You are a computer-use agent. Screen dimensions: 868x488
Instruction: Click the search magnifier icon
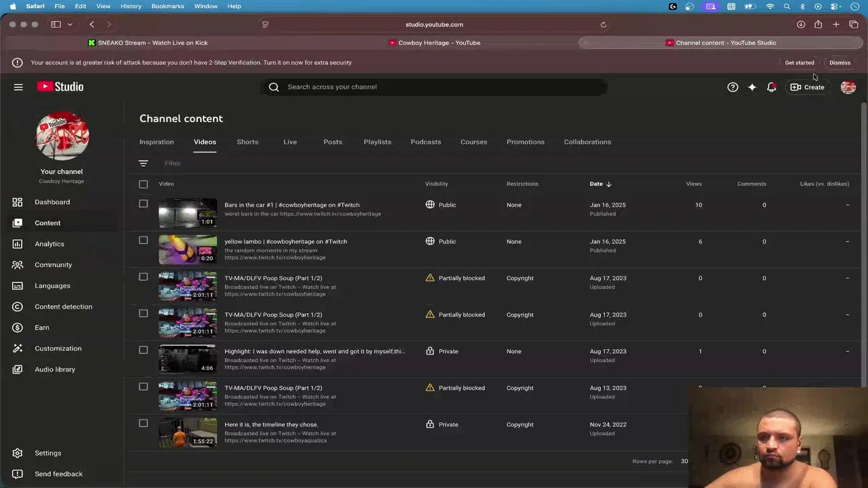tap(274, 87)
